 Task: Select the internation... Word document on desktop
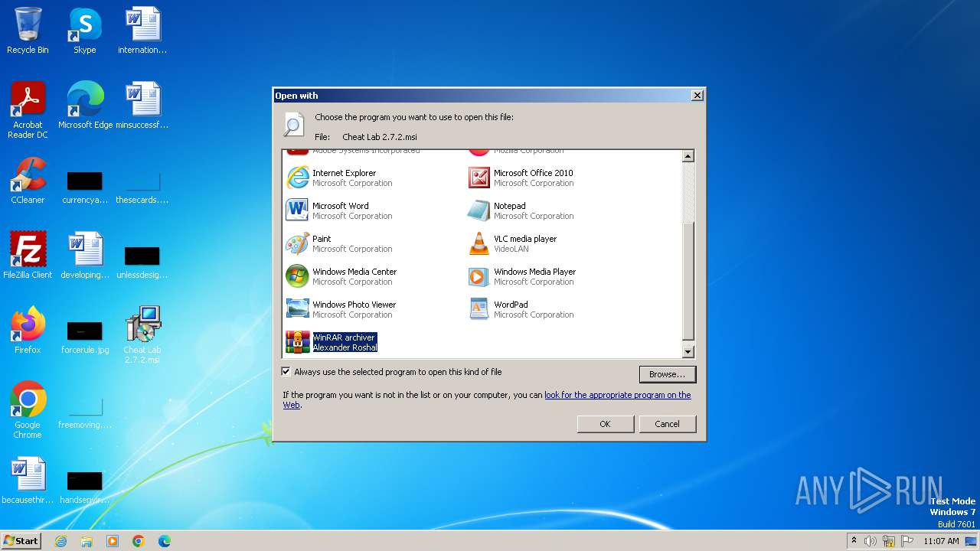pos(142,31)
